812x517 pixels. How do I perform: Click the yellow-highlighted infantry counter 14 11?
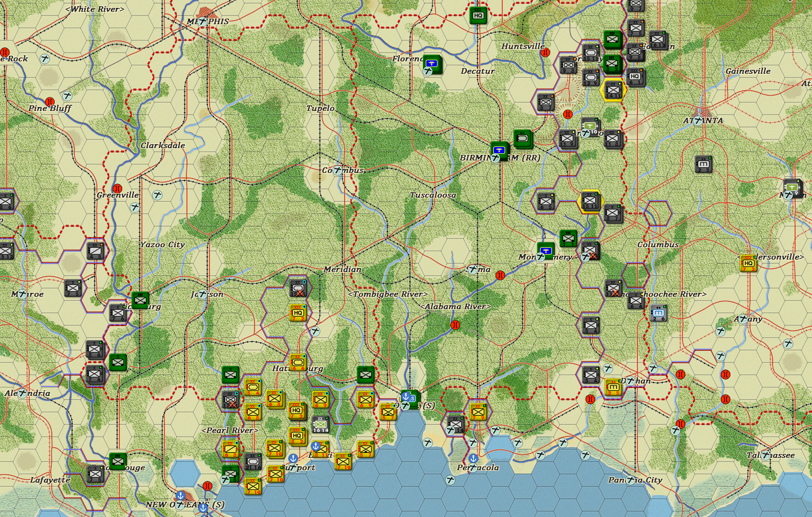coord(614,90)
